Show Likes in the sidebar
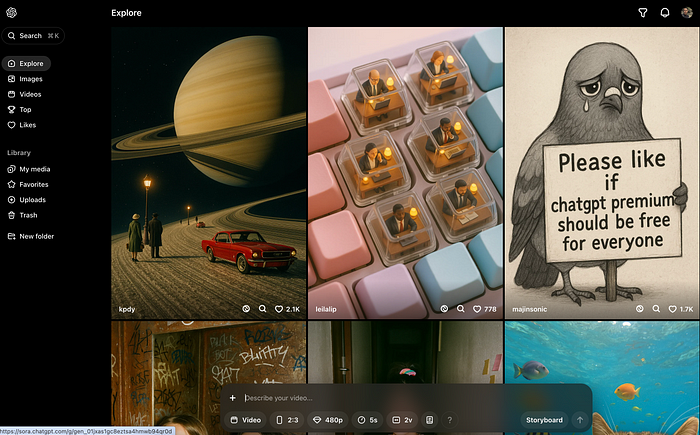 click(x=22, y=125)
